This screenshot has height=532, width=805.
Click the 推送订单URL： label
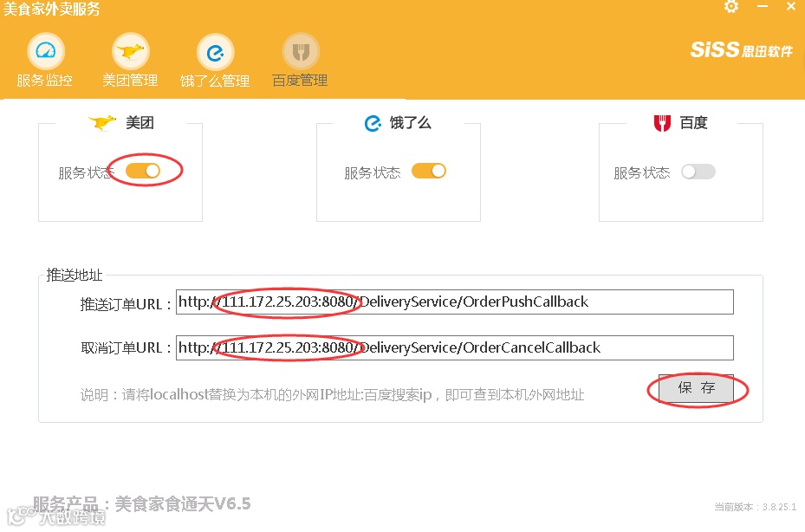pos(127,304)
